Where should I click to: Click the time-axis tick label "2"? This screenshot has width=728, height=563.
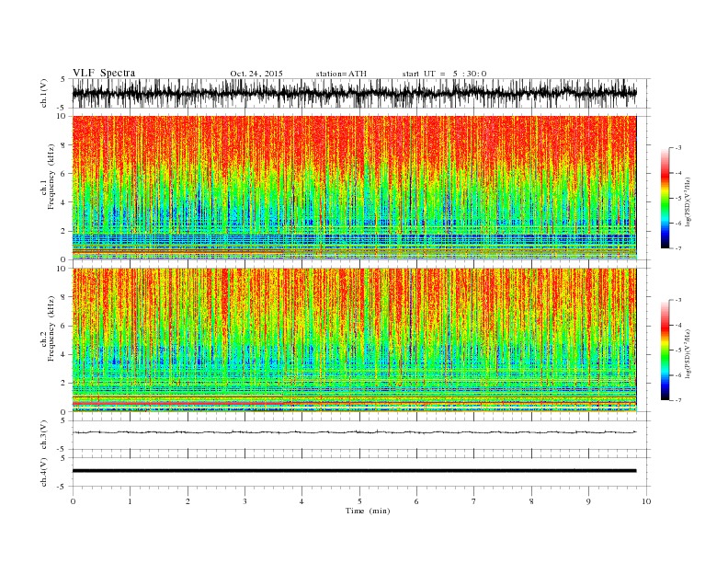188,501
